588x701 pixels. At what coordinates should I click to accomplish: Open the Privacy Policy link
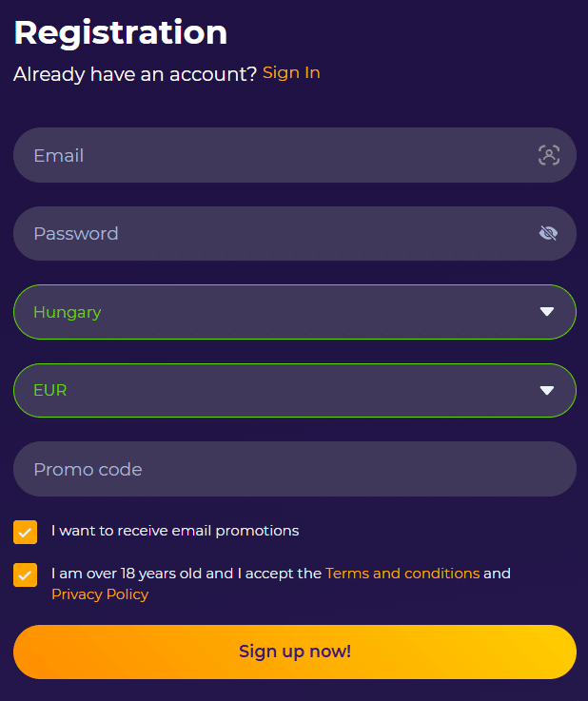(100, 594)
